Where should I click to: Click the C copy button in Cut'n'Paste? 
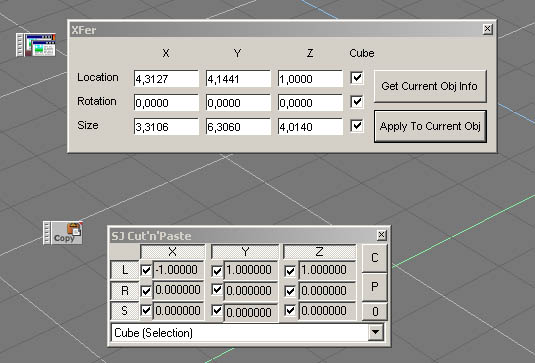click(x=375, y=258)
